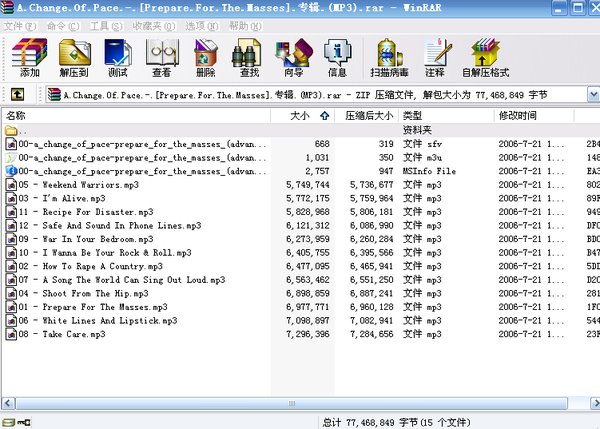Open the 工具 (Tools) menu
Viewport: 600px width, 429px height.
[106, 26]
